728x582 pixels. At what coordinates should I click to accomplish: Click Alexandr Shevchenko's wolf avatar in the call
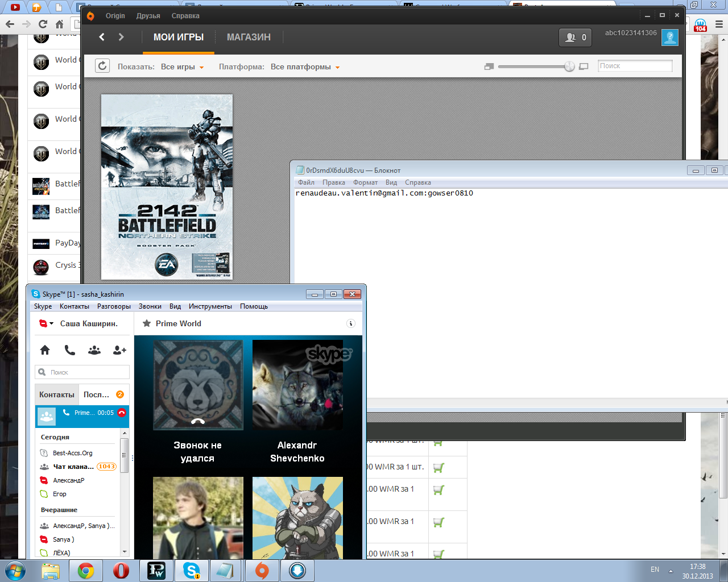[x=297, y=385]
